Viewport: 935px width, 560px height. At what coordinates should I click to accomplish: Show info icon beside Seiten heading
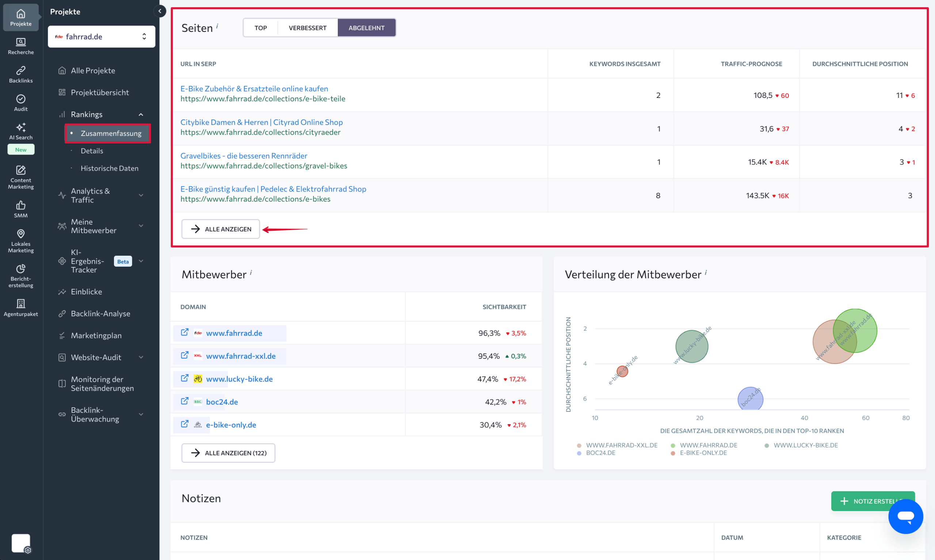[217, 26]
